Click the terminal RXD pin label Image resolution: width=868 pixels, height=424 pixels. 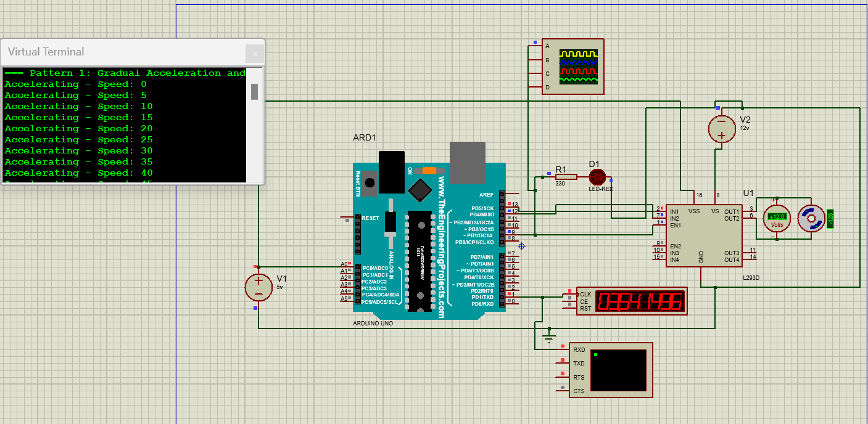click(579, 350)
